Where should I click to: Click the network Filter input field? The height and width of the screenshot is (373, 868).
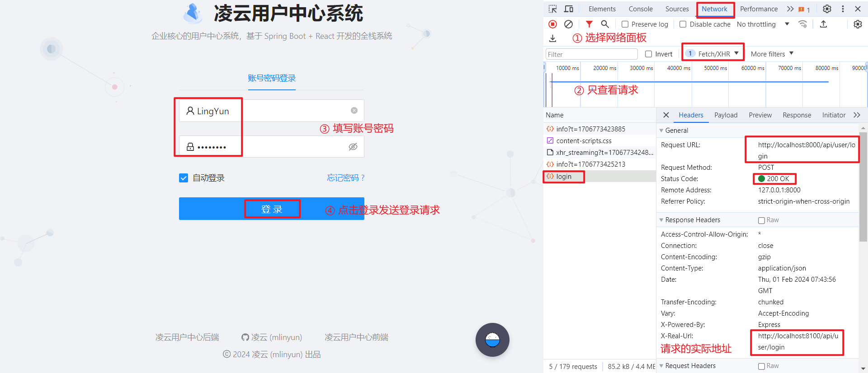591,54
